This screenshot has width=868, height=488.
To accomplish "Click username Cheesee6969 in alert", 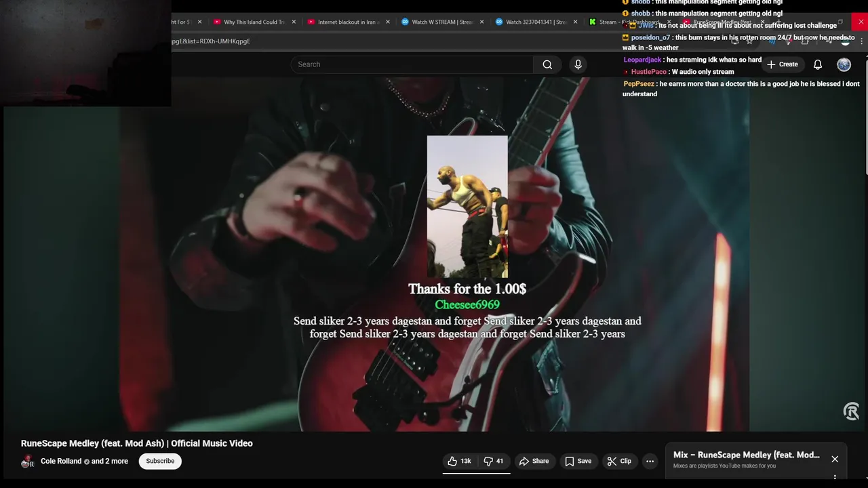I will (x=467, y=305).
